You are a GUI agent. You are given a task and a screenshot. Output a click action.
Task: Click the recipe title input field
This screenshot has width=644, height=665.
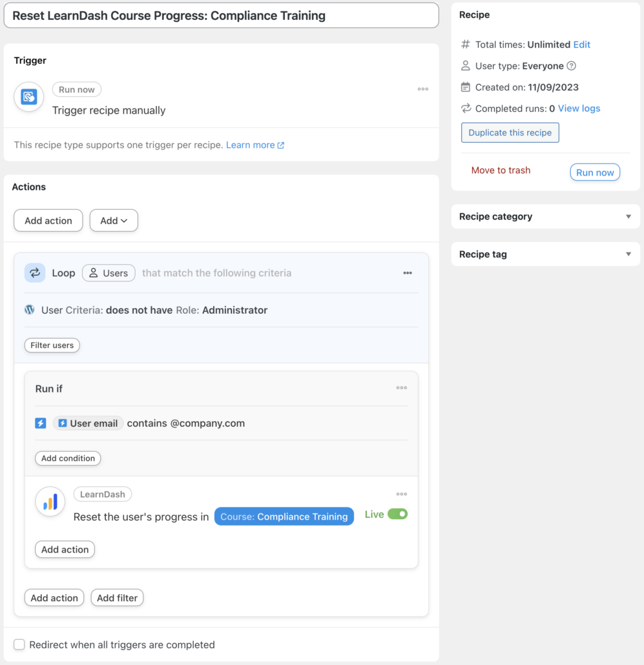click(x=220, y=15)
